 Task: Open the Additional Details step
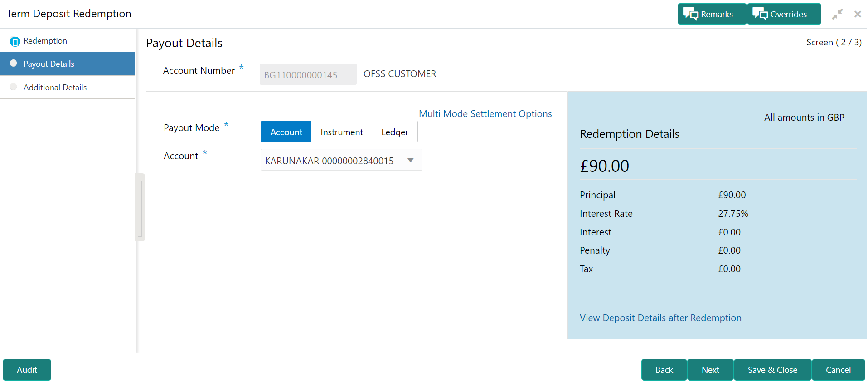click(55, 88)
